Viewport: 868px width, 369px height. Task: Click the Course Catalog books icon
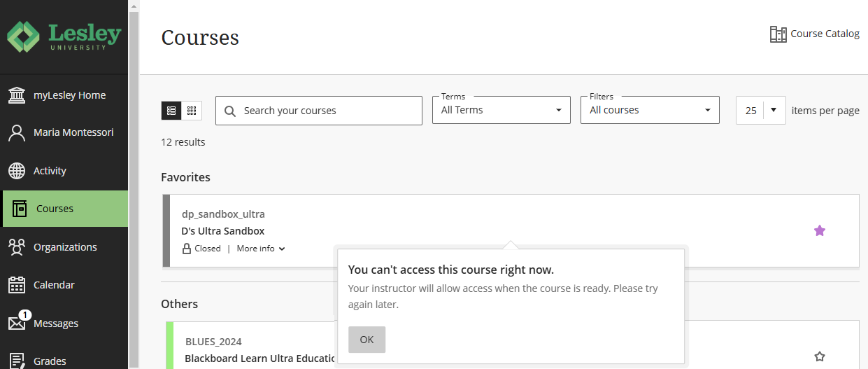(x=778, y=34)
